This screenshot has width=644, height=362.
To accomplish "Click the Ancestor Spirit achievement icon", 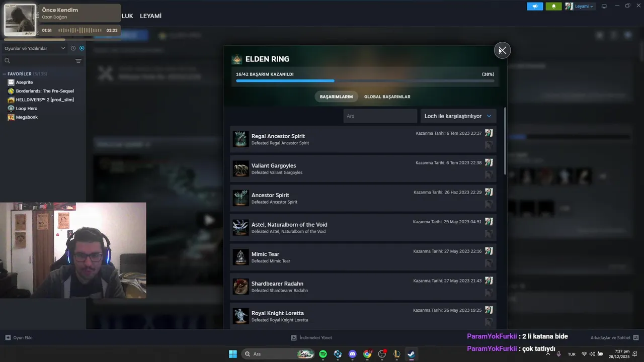I will pyautogui.click(x=240, y=198).
